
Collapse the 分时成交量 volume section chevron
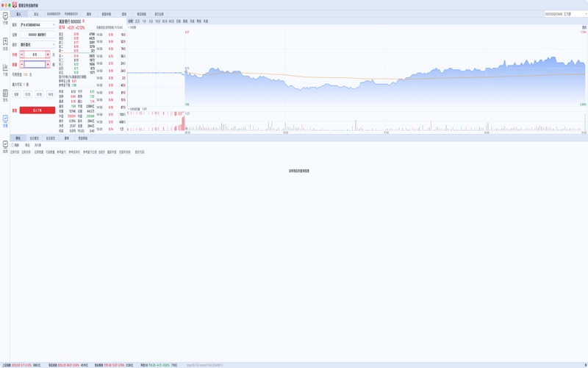coord(129,109)
